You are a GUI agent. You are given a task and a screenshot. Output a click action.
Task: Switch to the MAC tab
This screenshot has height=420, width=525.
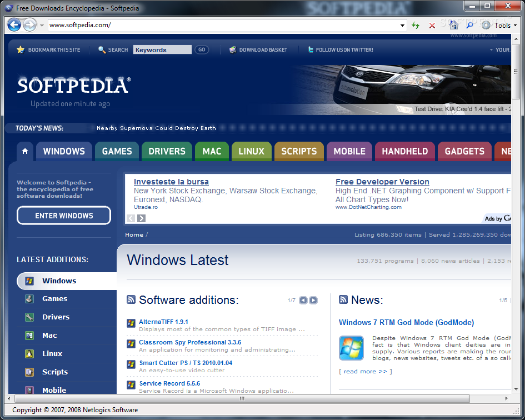click(212, 151)
